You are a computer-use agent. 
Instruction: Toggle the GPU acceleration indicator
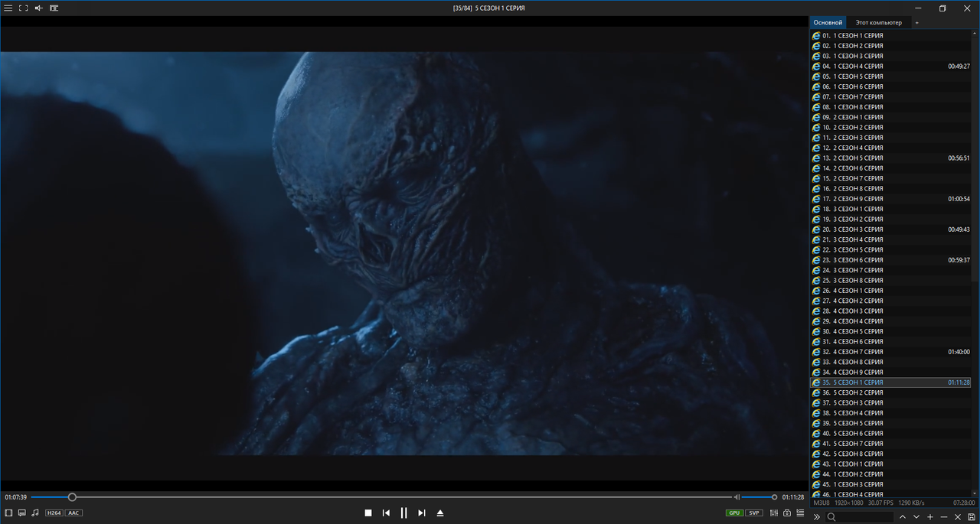tap(735, 513)
